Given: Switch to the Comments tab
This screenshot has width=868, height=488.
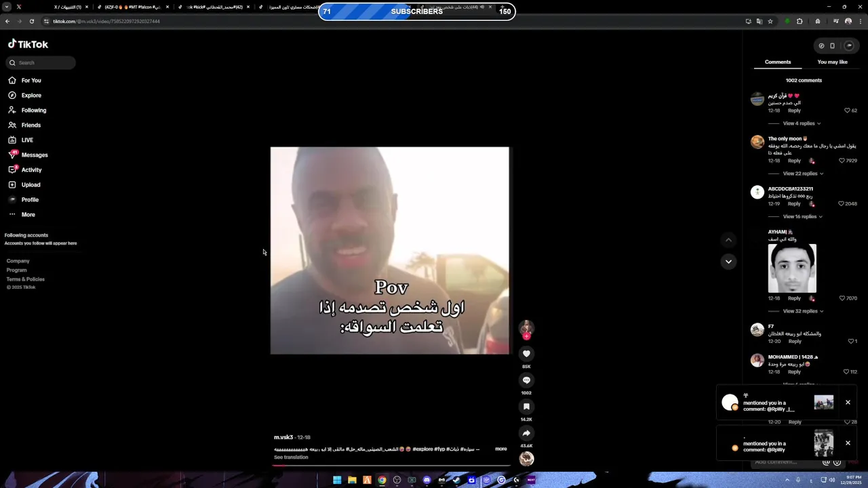Looking at the screenshot, I should (x=778, y=62).
